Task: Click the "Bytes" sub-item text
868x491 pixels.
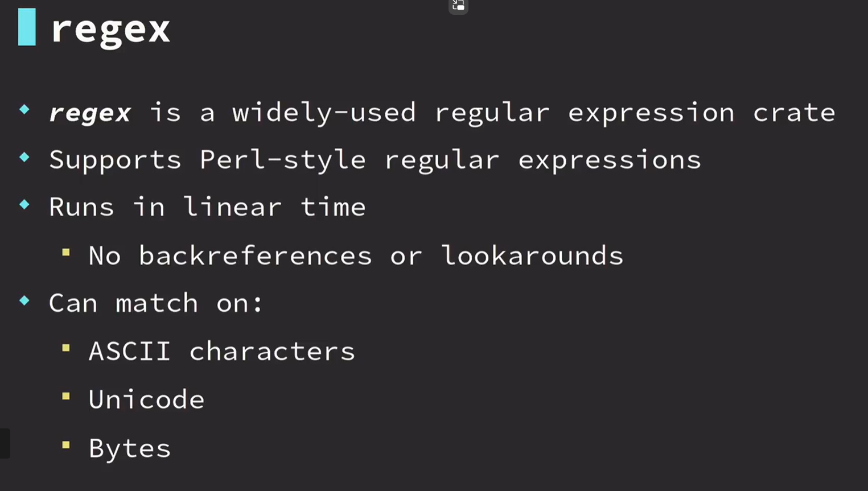Action: (x=130, y=448)
